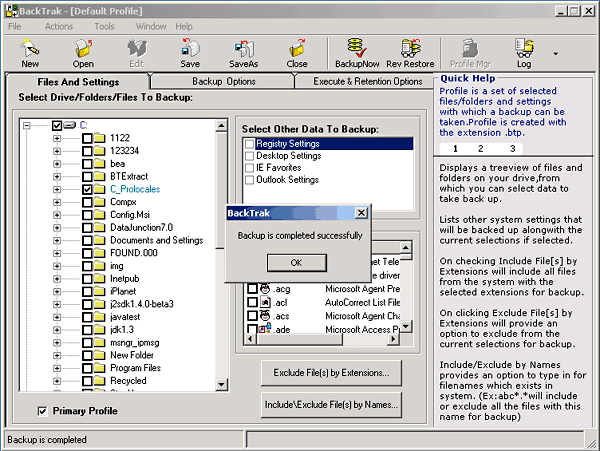Open the Window menu
Screen dimensions: 600x451
tap(151, 26)
